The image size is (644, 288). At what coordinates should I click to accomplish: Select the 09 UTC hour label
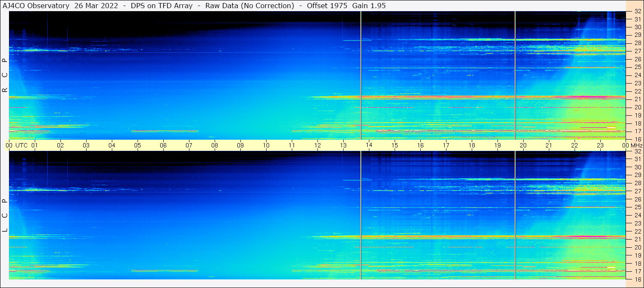[x=240, y=145]
